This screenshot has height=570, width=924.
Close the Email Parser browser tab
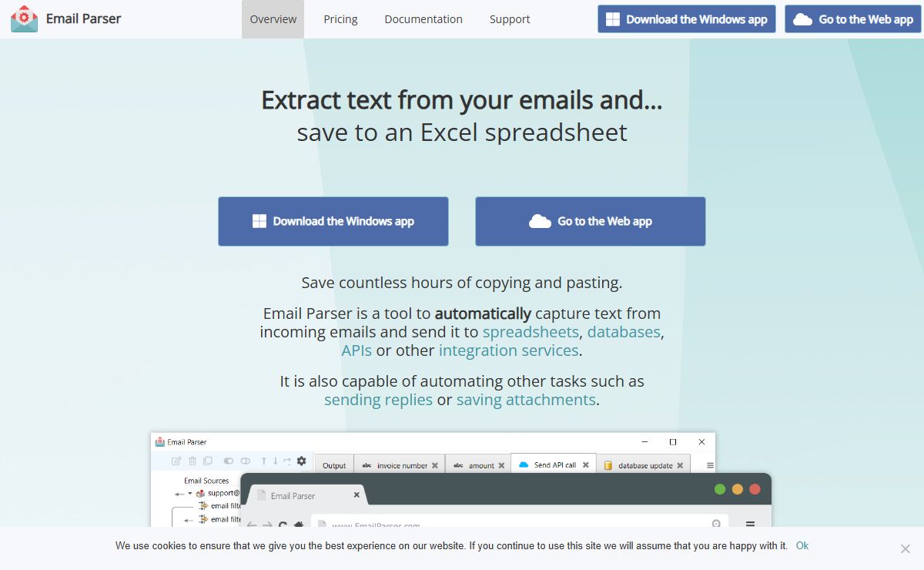pyautogui.click(x=357, y=495)
